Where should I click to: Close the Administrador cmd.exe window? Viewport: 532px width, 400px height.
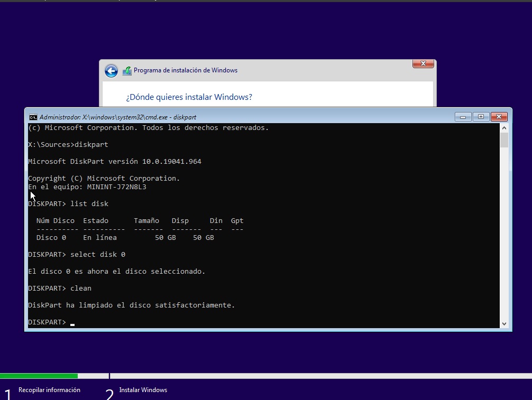coord(499,117)
